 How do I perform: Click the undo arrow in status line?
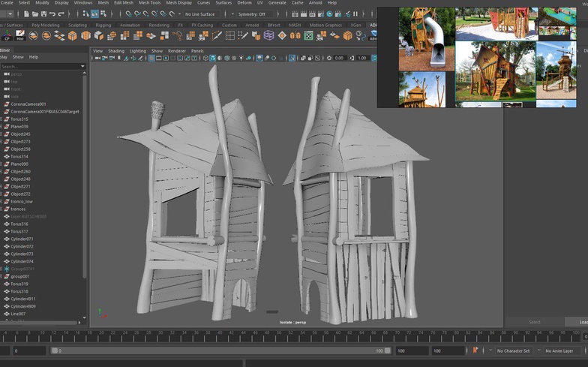(52, 14)
